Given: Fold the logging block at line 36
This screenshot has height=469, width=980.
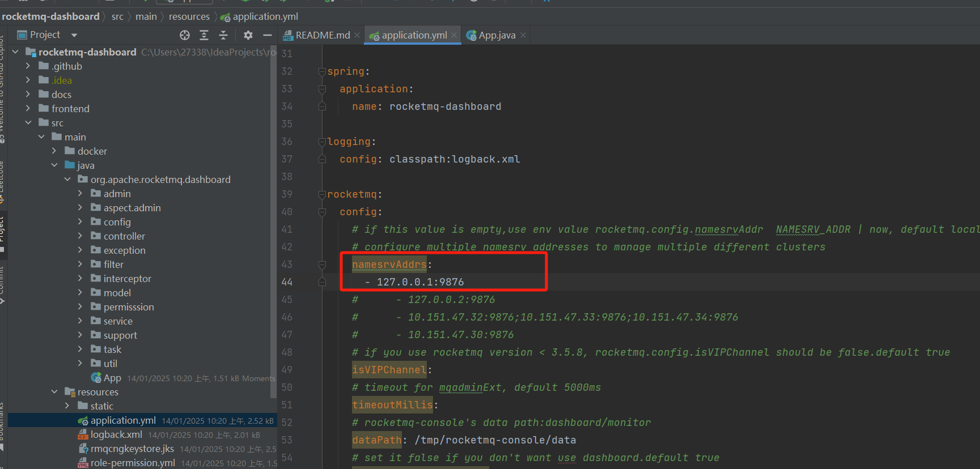Looking at the screenshot, I should click(322, 142).
